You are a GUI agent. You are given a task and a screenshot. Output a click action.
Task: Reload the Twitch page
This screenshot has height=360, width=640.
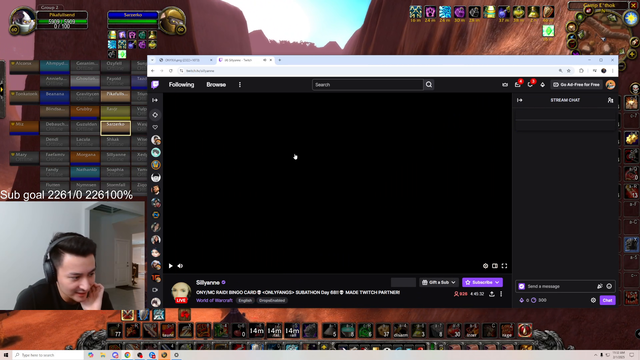pyautogui.click(x=171, y=71)
